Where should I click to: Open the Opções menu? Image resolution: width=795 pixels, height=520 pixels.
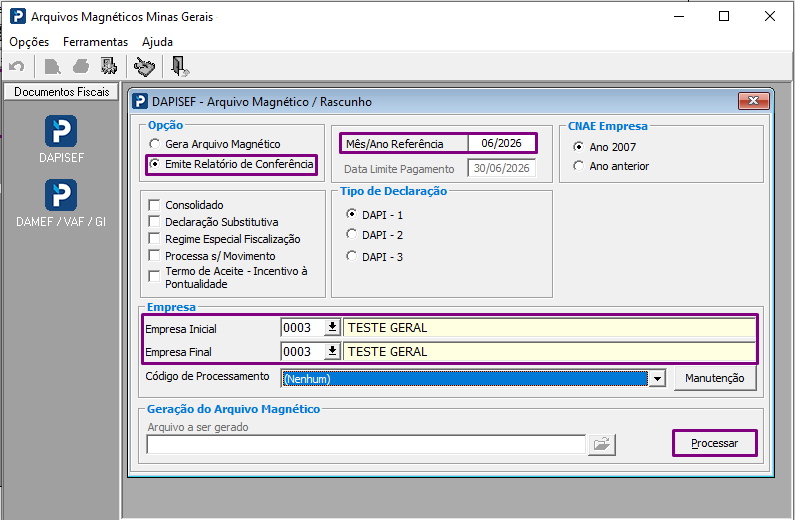[x=29, y=42]
